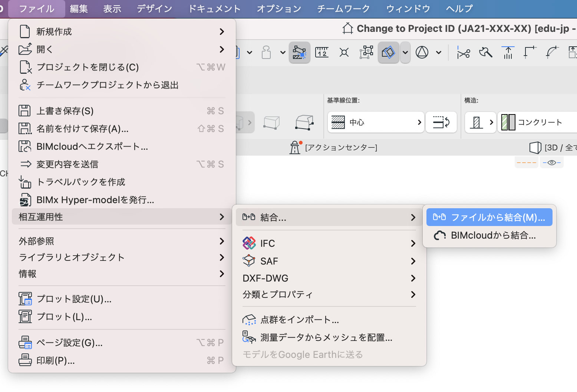577x392 pixels.
Task: Choose 名前を付けて保存(A)...
Action: (122, 129)
